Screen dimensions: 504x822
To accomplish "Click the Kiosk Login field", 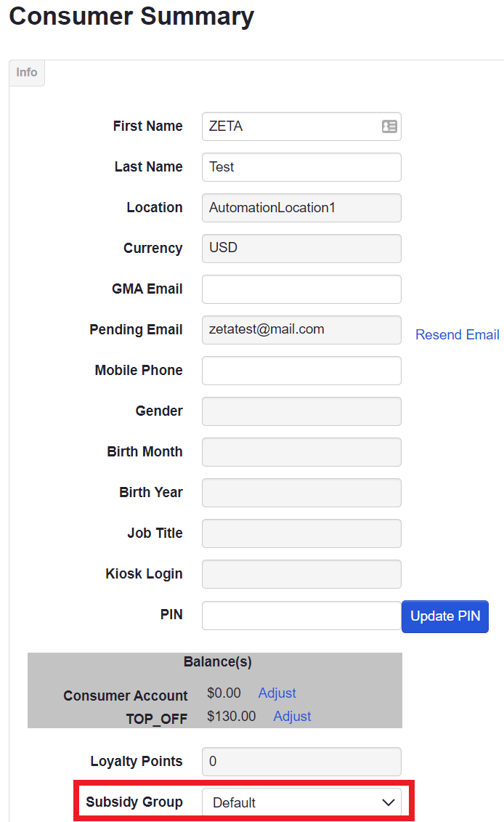I will [302, 574].
